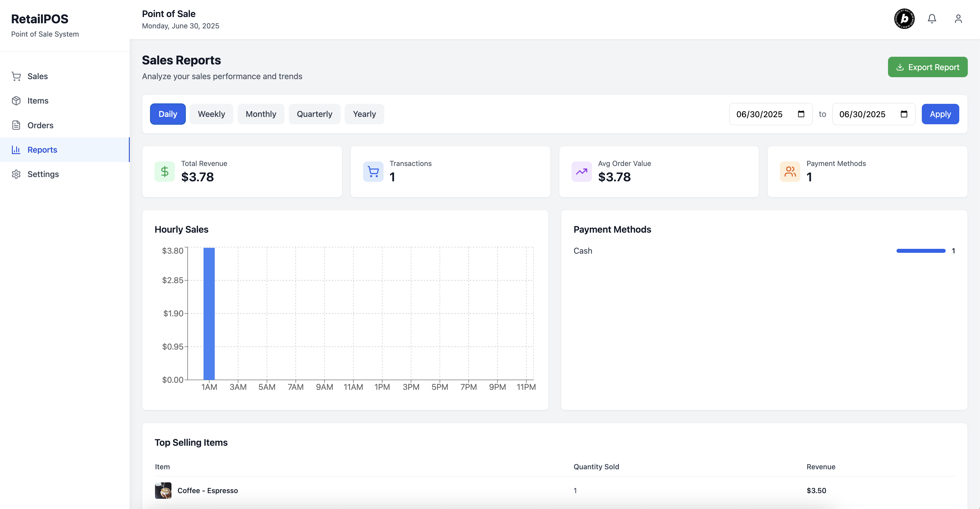Open Settings from the sidebar

pyautogui.click(x=43, y=174)
